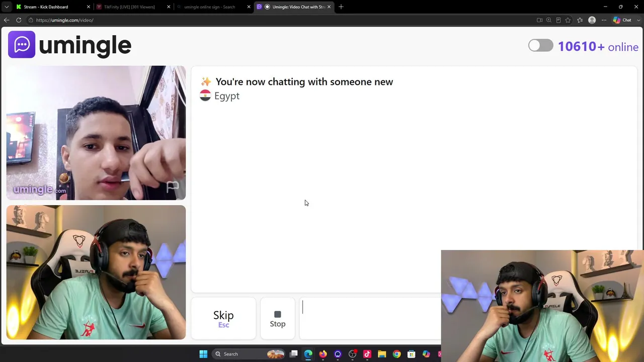
Task: Expand the chevron next to Copilot Chat
Action: pyautogui.click(x=638, y=20)
